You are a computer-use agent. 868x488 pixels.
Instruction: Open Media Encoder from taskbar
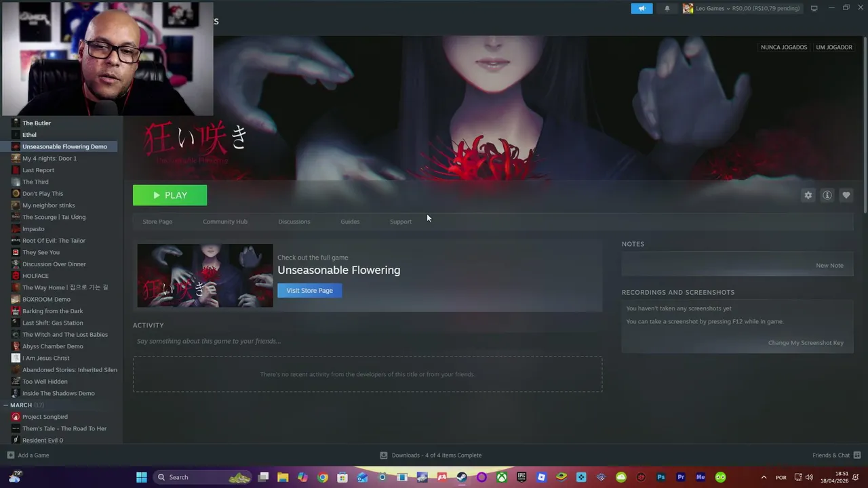(x=701, y=477)
